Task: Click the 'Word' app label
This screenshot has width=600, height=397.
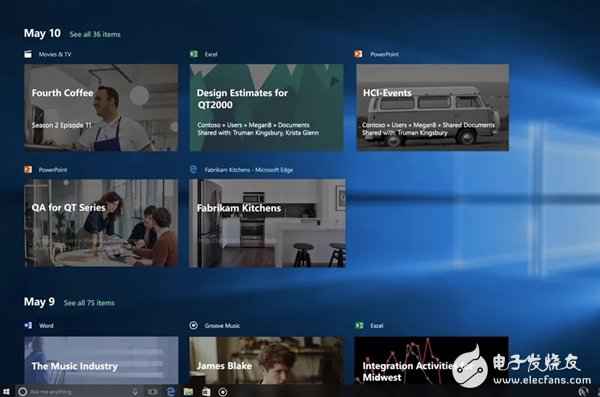Action: 46,325
